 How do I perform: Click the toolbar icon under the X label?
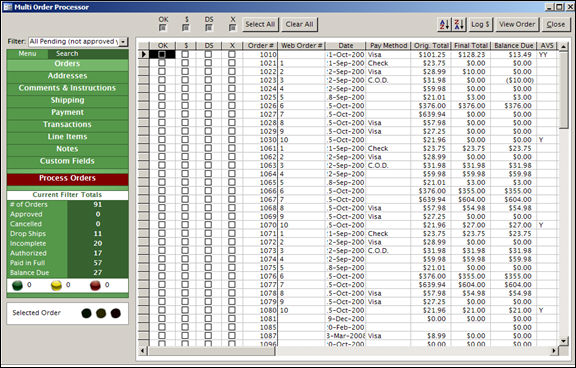[x=232, y=28]
